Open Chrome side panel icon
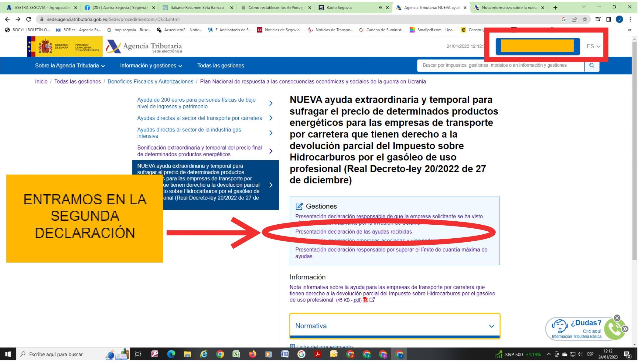The image size is (638, 364). pos(609,19)
